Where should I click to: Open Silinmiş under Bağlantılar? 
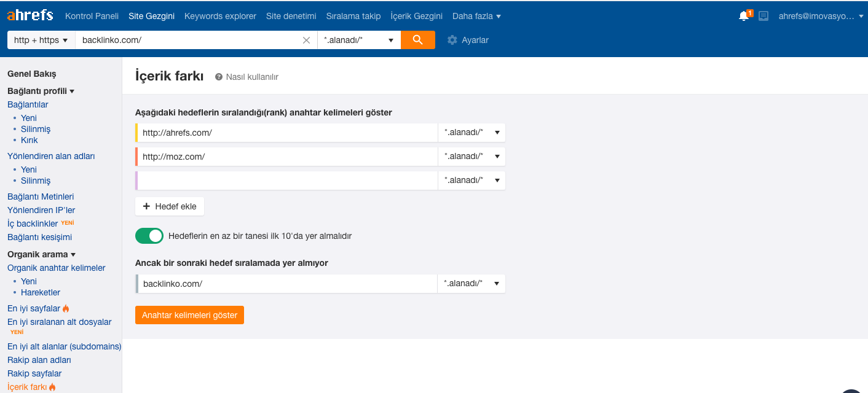pos(36,129)
